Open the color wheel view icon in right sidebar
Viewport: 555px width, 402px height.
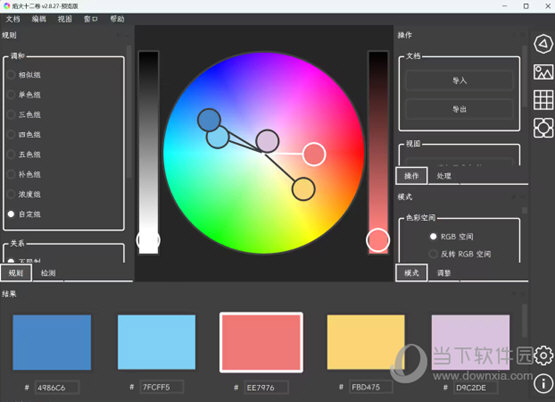tap(543, 44)
